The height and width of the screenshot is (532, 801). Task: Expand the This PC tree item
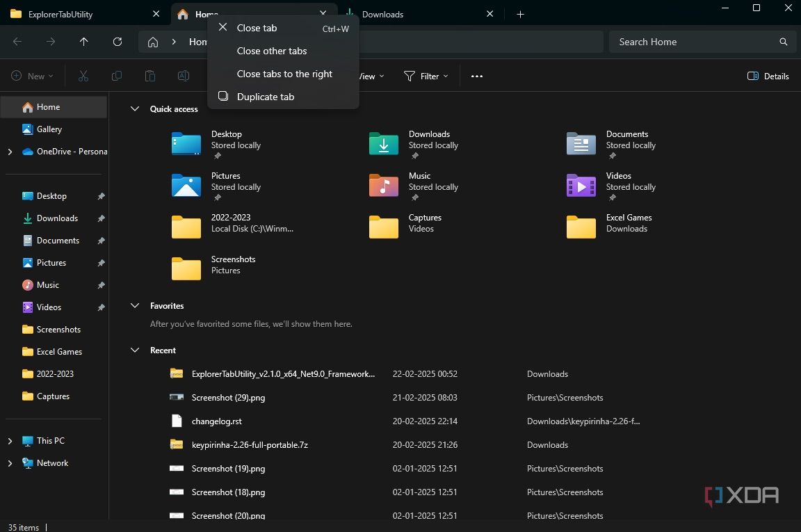[x=10, y=440]
